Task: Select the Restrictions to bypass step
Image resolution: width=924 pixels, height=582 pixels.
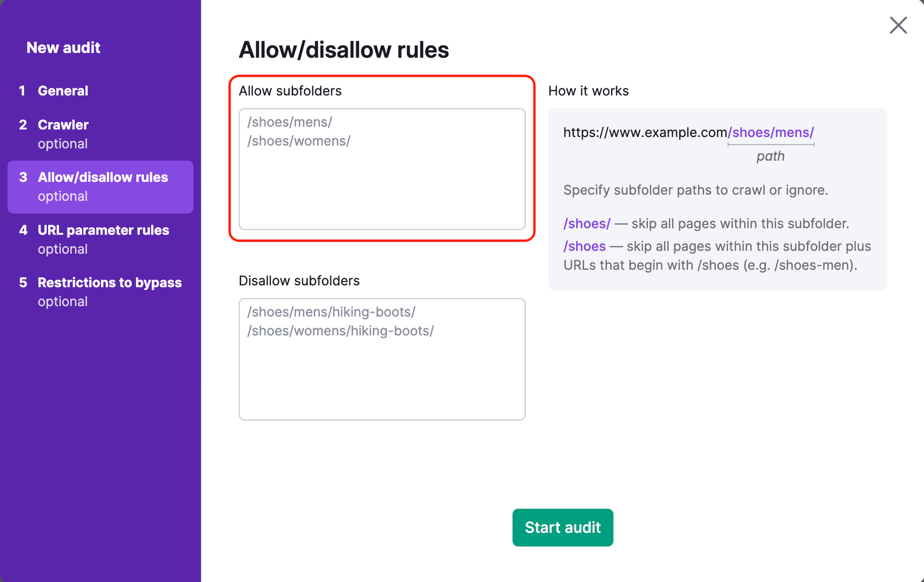Action: [x=109, y=283]
